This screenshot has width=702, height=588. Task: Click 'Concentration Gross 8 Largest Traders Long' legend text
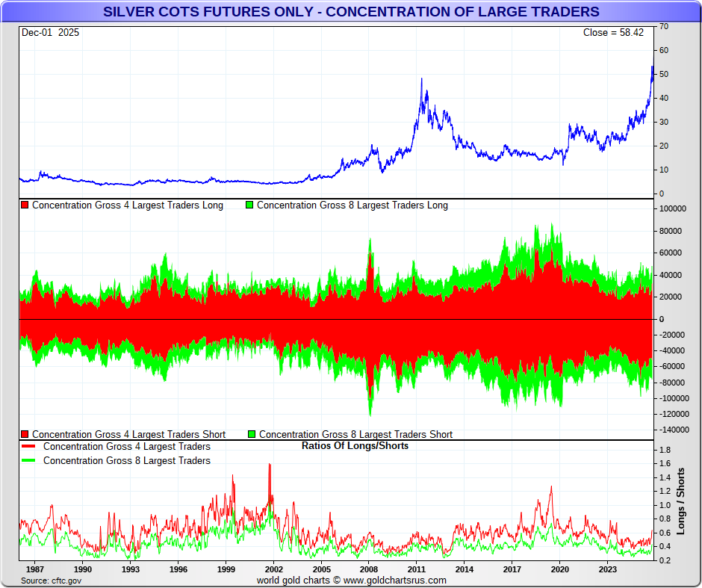[352, 205]
